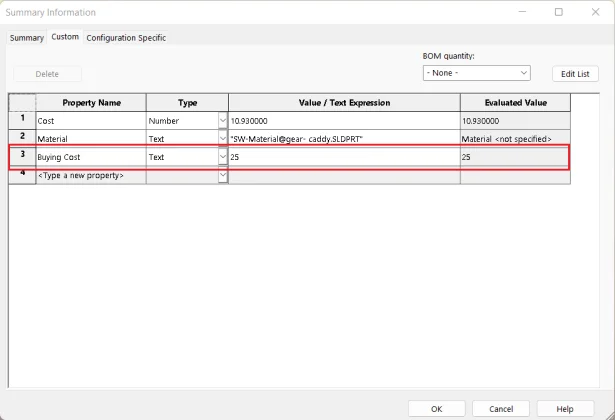The width and height of the screenshot is (615, 420).
Task: Open Type dropdown for Buying Cost row
Action: click(222, 157)
